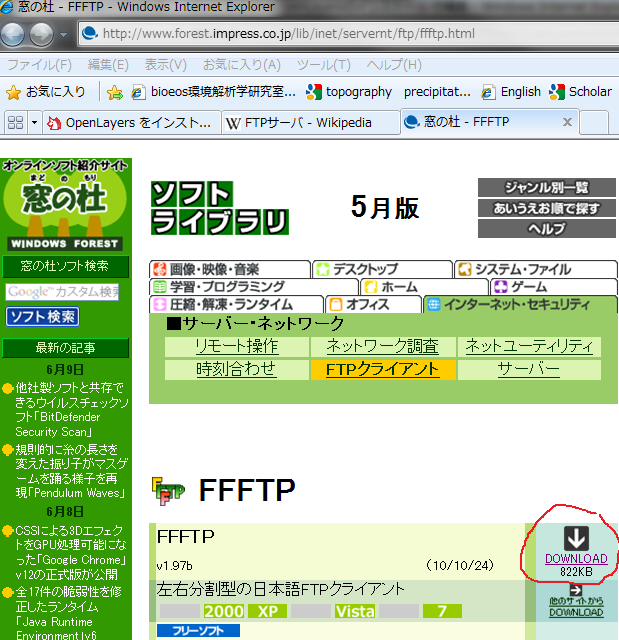Open the recent pages dropdown arrow
Viewport: 619px width, 640px height.
pyautogui.click(x=64, y=35)
